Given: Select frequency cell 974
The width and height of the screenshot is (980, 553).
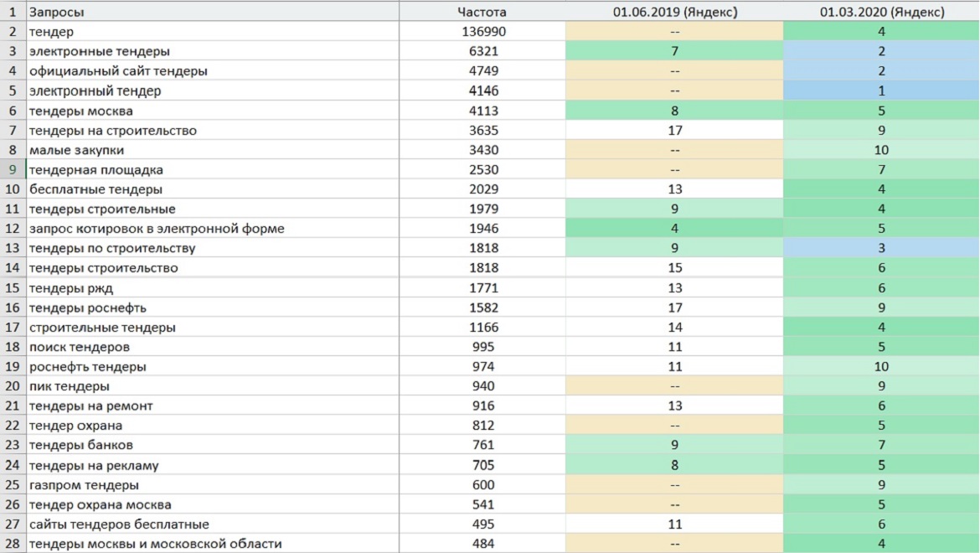Looking at the screenshot, I should pos(482,366).
